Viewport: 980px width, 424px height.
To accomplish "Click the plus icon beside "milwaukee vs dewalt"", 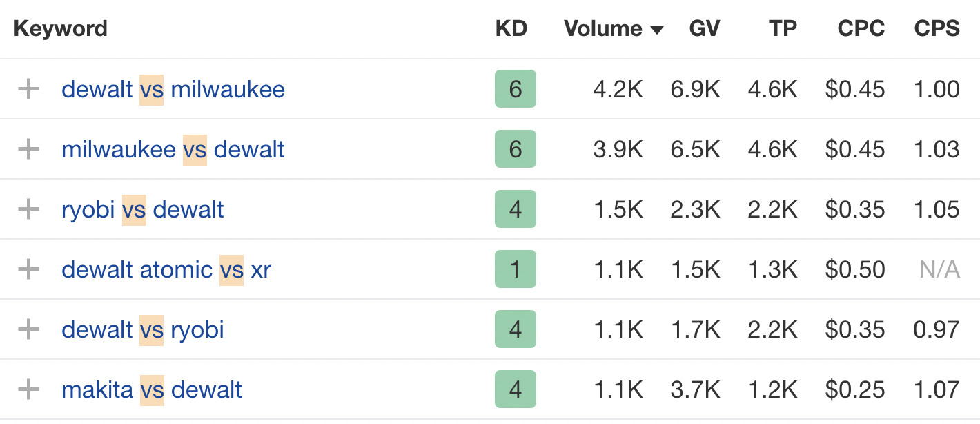I will pos(28,149).
